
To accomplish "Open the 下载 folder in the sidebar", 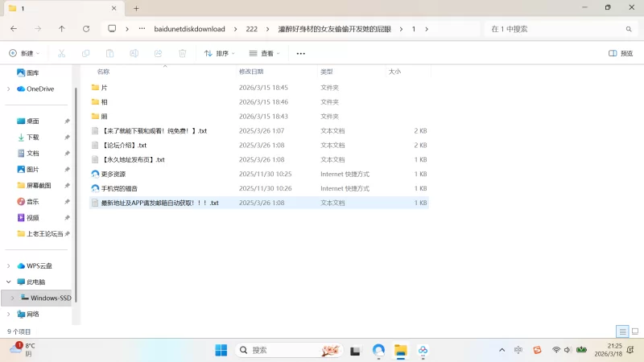I will [x=33, y=138].
